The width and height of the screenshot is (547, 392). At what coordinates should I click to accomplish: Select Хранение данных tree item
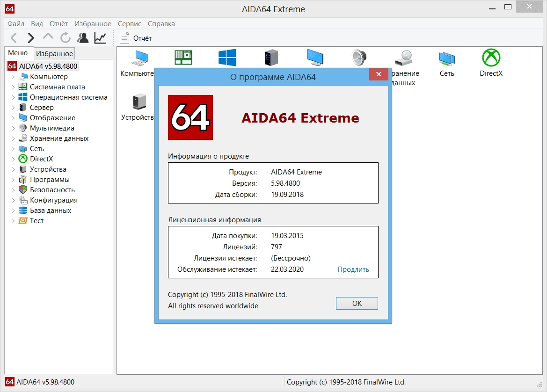point(59,138)
